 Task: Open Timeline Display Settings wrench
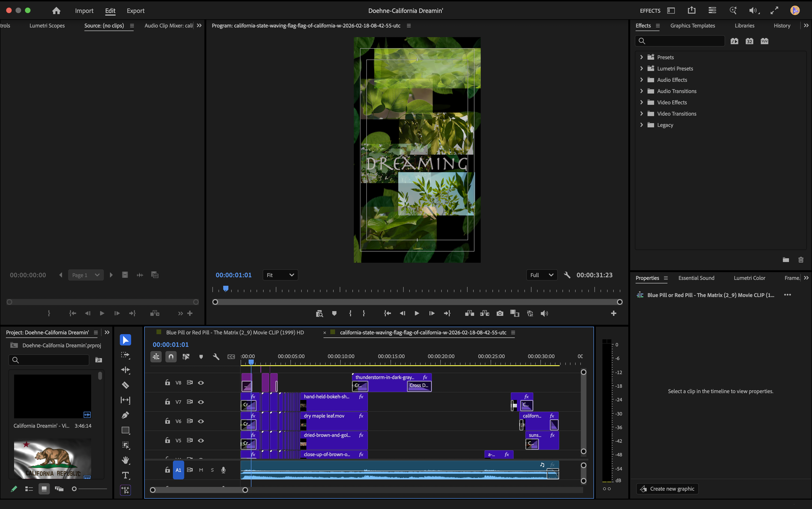(x=216, y=356)
